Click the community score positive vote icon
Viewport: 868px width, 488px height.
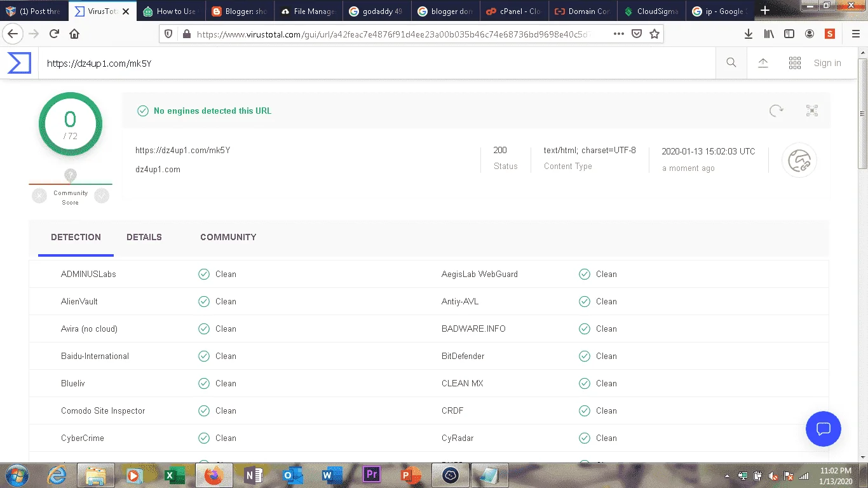click(x=102, y=196)
